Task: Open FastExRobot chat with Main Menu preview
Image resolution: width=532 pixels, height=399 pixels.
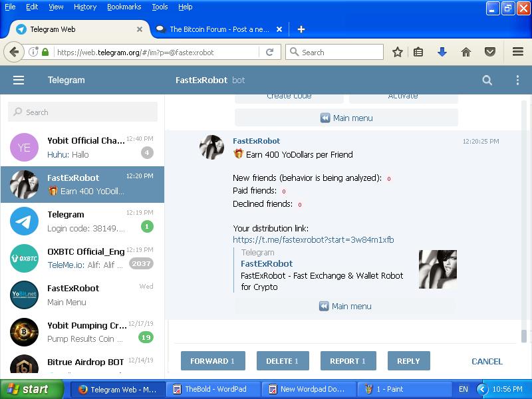Action: pyautogui.click(x=82, y=295)
